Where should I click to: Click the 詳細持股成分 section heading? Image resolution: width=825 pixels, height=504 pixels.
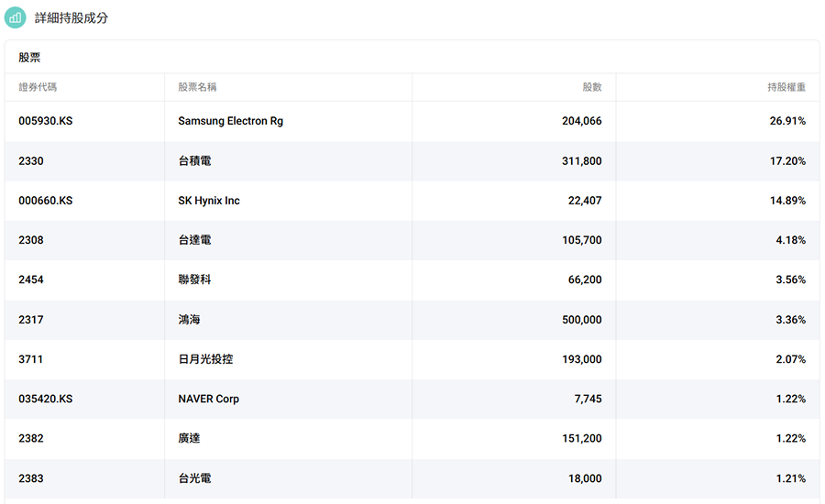tap(71, 17)
